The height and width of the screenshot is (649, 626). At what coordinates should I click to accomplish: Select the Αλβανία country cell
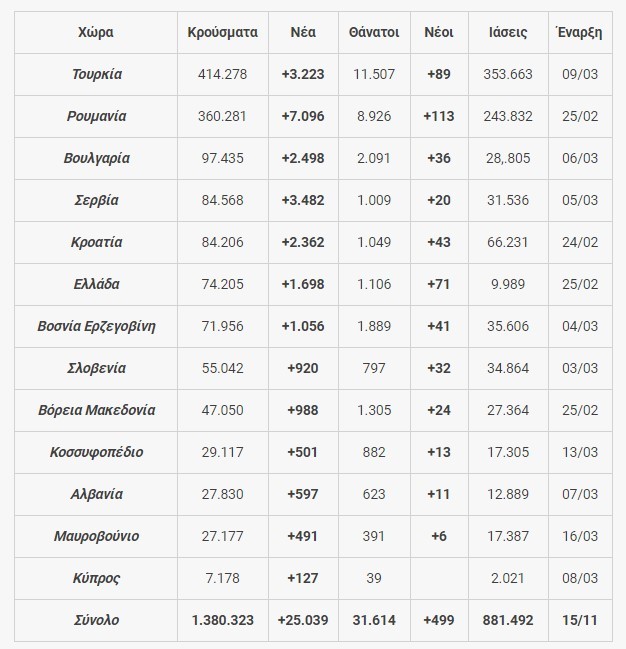point(96,494)
